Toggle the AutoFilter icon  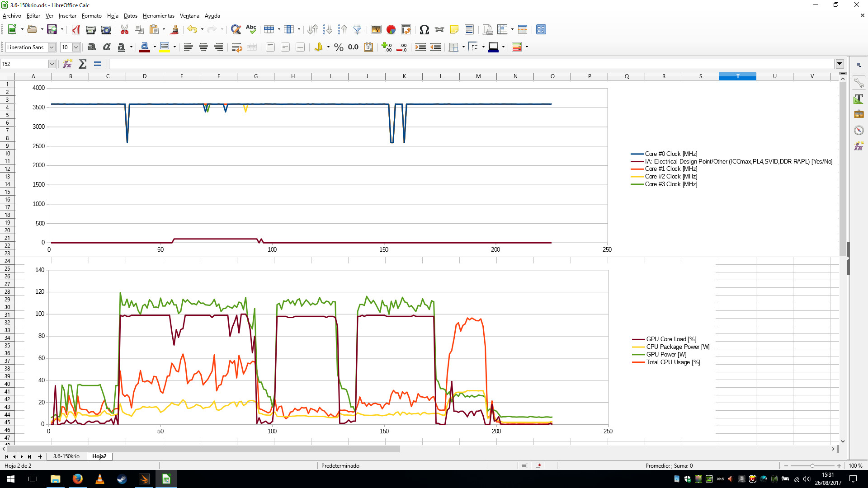pos(358,29)
